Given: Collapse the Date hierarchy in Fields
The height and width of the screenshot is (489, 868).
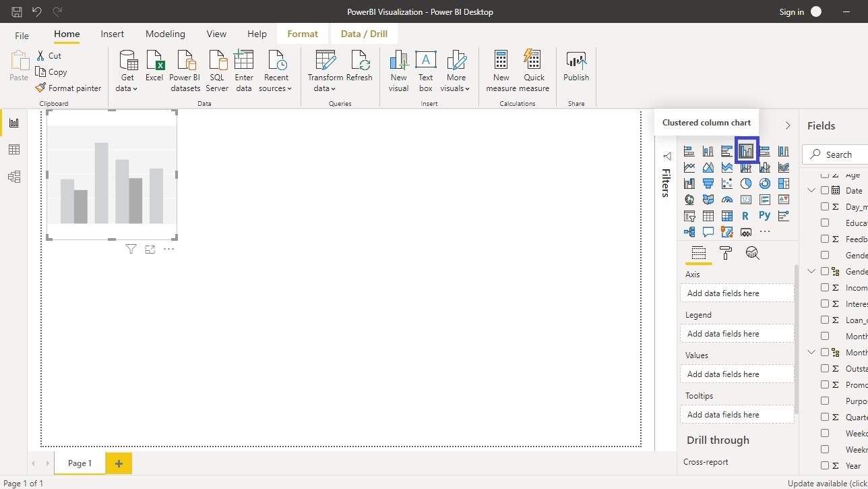Looking at the screenshot, I should click(811, 191).
